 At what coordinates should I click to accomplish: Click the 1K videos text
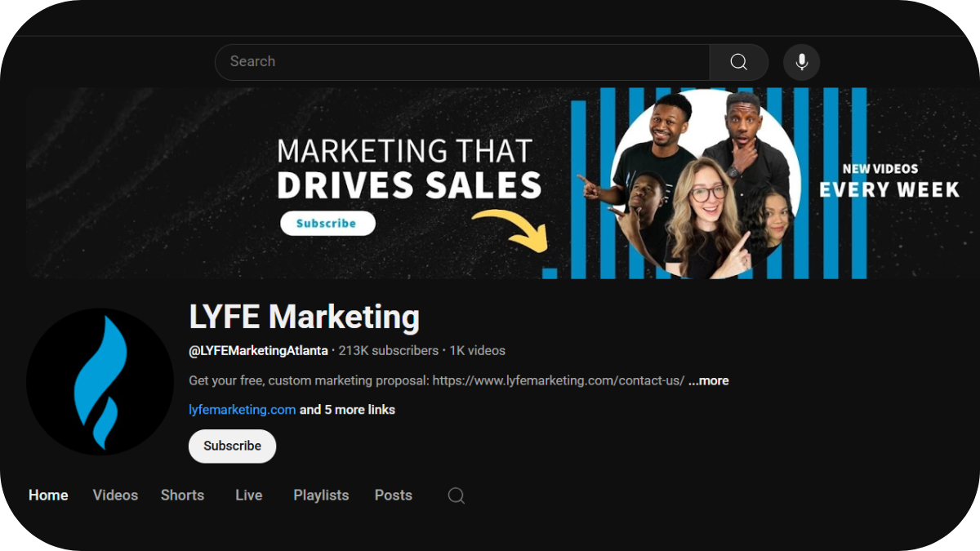477,351
